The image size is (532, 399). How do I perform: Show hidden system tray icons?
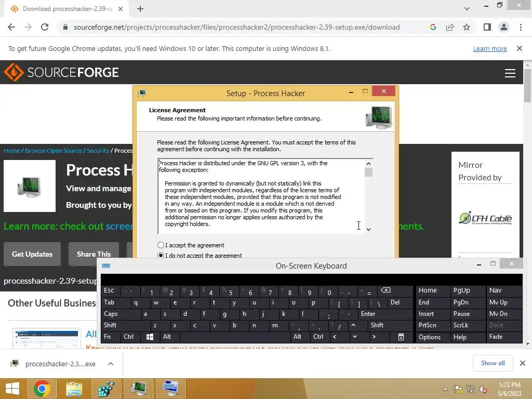[x=445, y=389]
